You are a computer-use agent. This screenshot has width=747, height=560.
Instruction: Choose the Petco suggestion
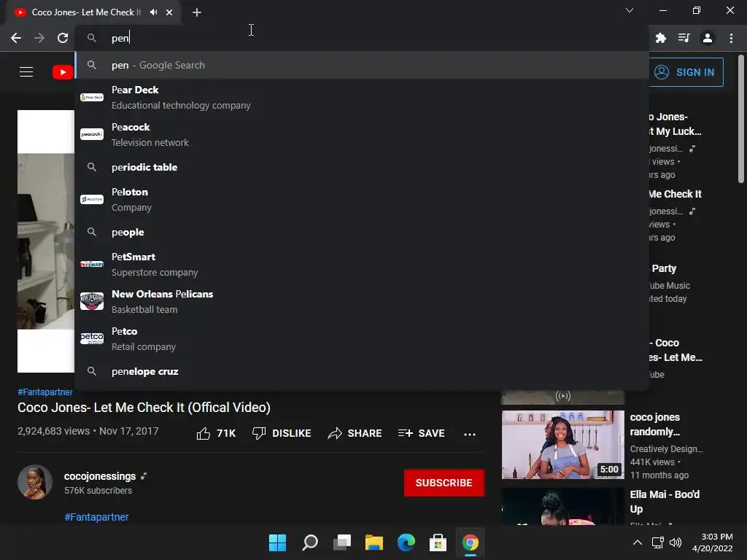pos(362,338)
